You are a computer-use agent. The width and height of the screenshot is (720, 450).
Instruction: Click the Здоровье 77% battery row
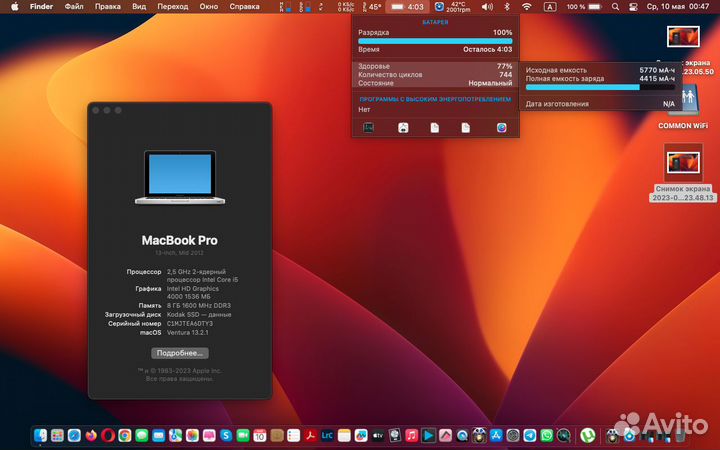click(435, 66)
